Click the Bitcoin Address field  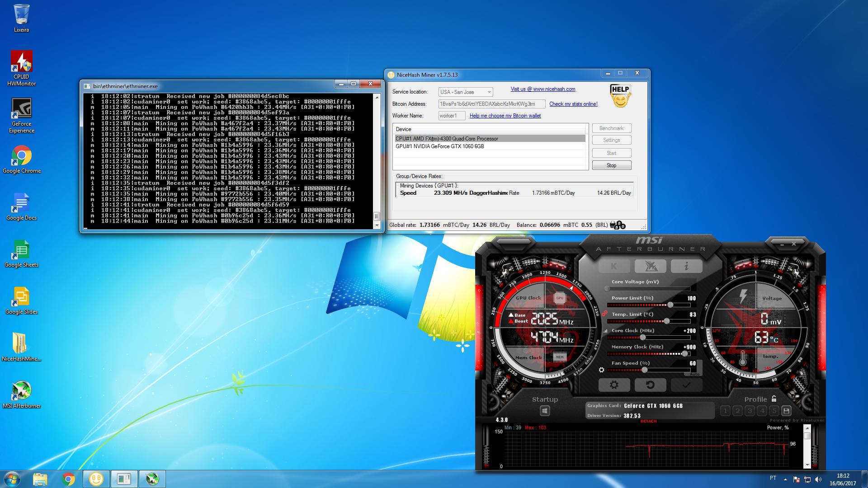pyautogui.click(x=492, y=104)
